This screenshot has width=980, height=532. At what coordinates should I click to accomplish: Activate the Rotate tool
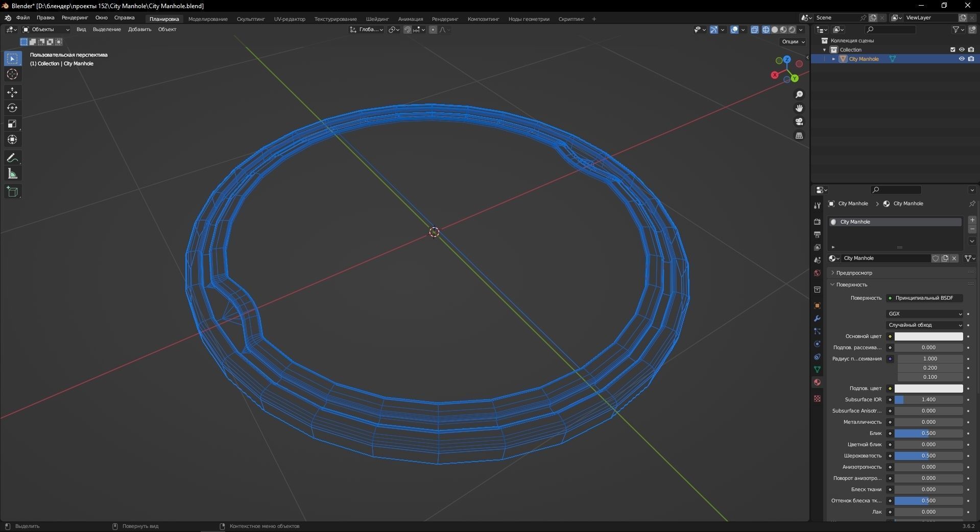(12, 108)
